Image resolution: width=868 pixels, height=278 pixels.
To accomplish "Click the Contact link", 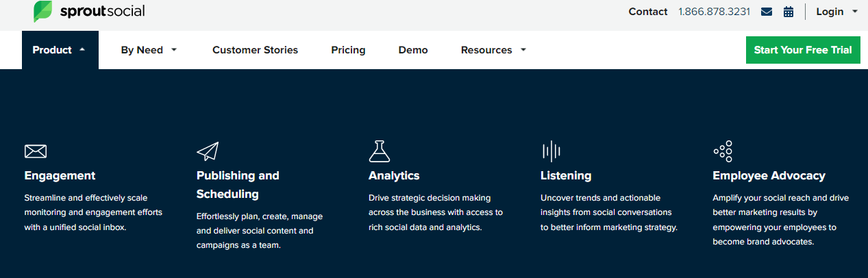I will pos(648,12).
